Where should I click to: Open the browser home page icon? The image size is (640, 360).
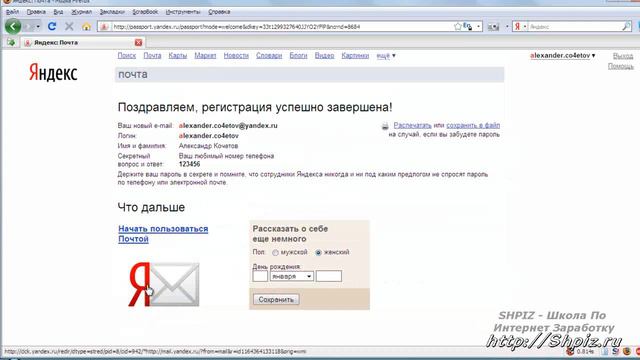pos(86,27)
